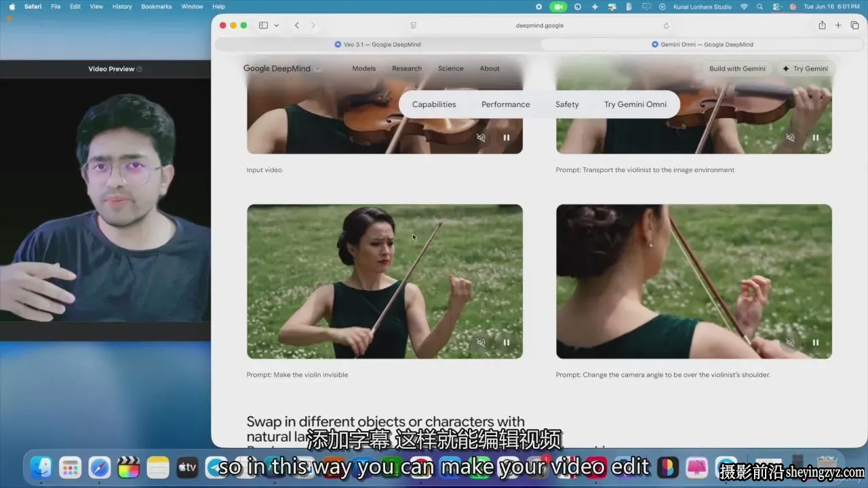Open the Models navigation menu
The height and width of the screenshot is (488, 868).
(x=364, y=68)
